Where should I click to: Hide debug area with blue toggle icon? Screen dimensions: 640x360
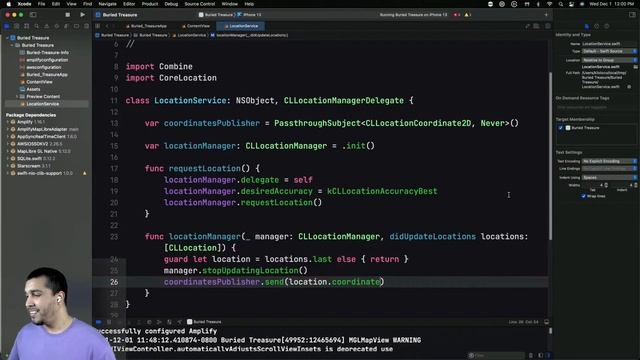pos(98,322)
